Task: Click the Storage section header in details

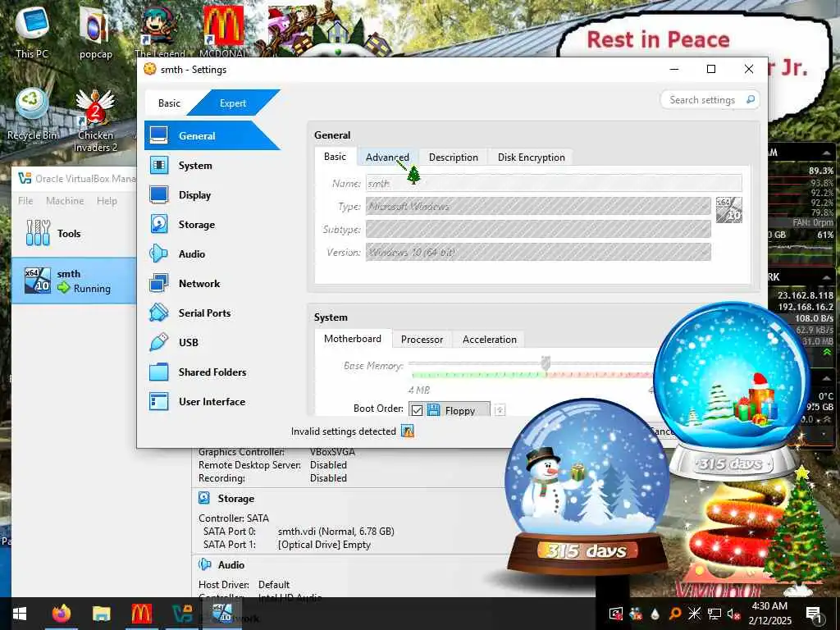Action: point(235,498)
